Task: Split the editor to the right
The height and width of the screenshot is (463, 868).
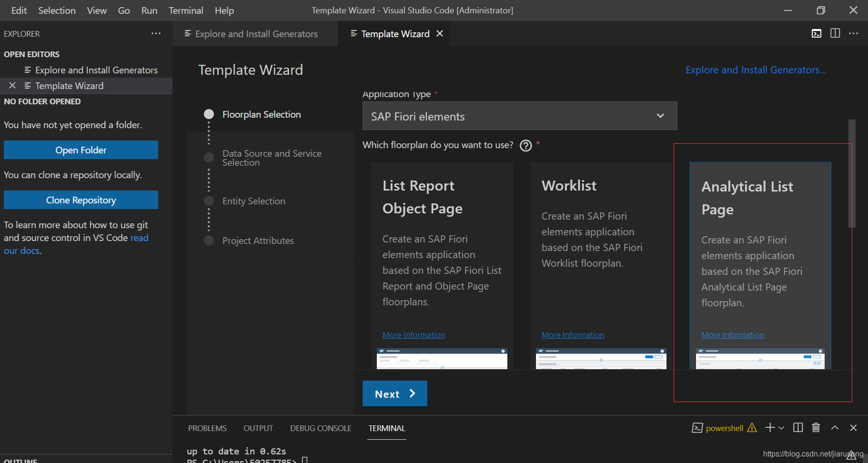Action: pyautogui.click(x=835, y=33)
